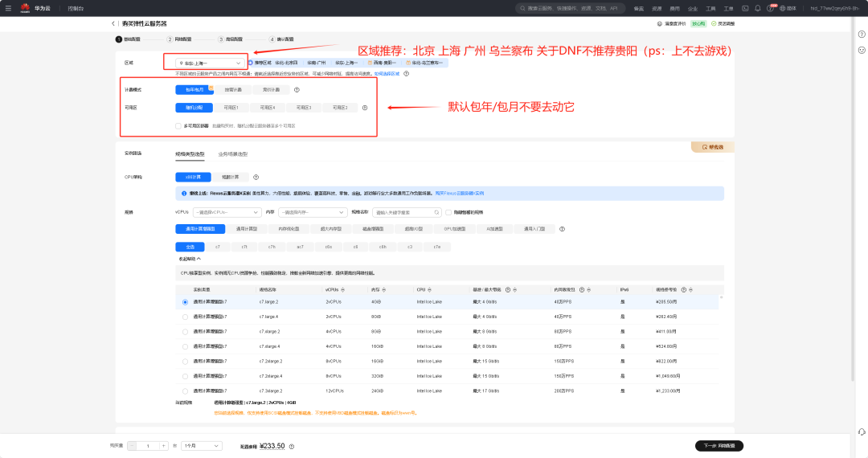Go back with the arrow beside the page title
The image size is (868, 458).
[113, 24]
